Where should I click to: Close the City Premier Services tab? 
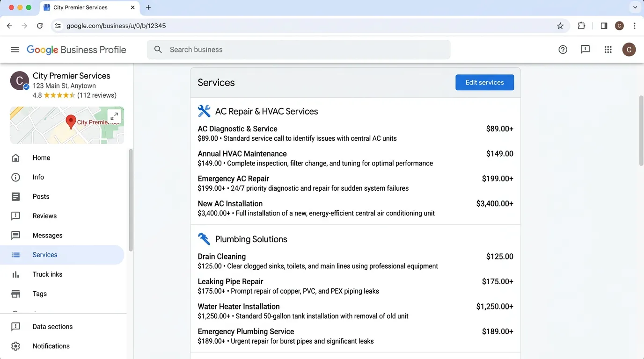132,7
